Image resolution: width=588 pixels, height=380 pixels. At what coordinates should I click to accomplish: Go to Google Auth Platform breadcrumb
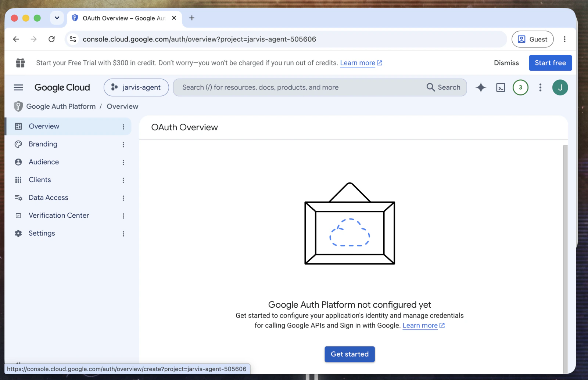coord(61,106)
